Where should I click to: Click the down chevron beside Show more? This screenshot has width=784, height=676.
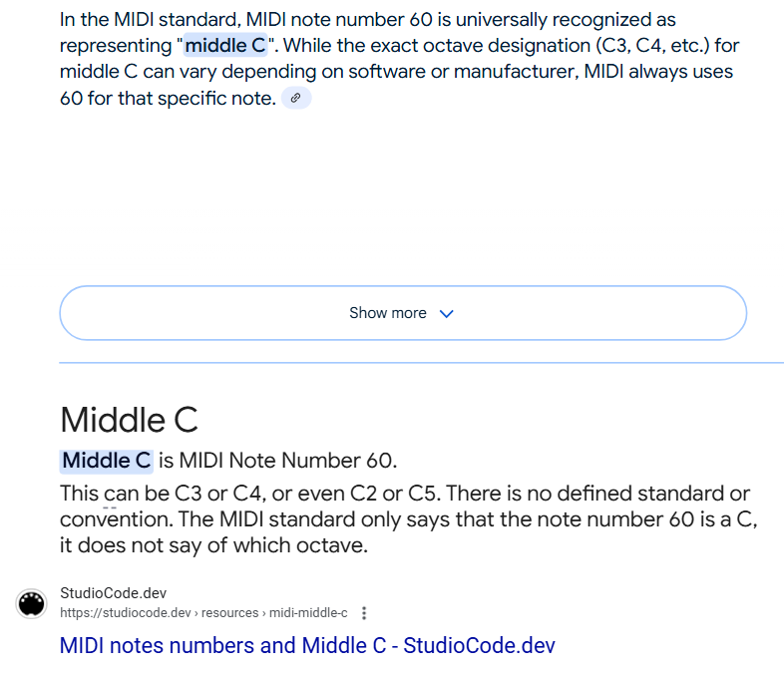[447, 314]
